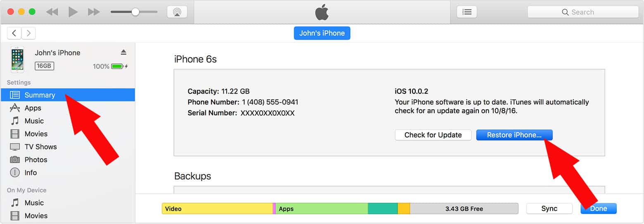Skip ahead with the fast-forward button

tap(94, 12)
